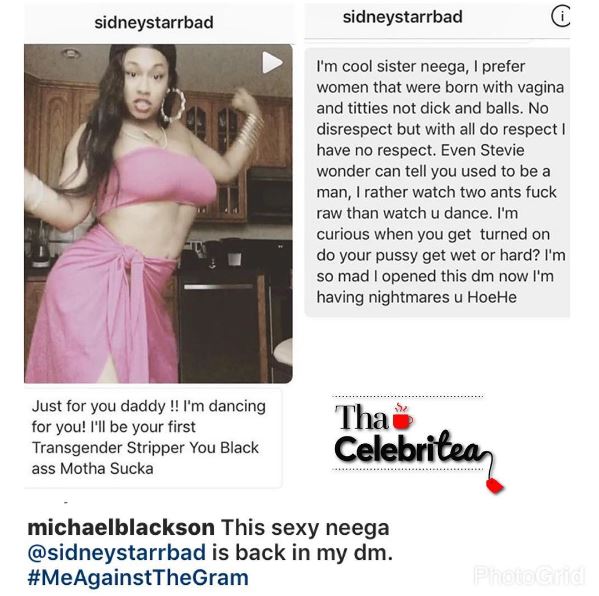
Task: Open the shared video thumbnail
Action: click(158, 213)
